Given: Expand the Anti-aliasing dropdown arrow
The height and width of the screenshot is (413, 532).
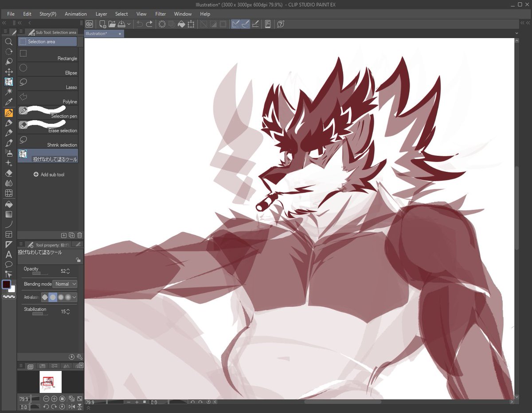Looking at the screenshot, I should (74, 297).
